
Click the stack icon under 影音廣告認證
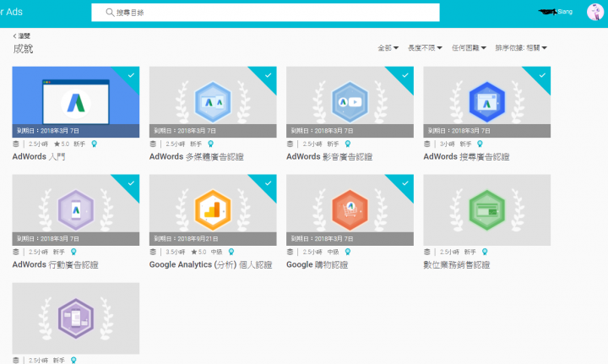(290, 144)
